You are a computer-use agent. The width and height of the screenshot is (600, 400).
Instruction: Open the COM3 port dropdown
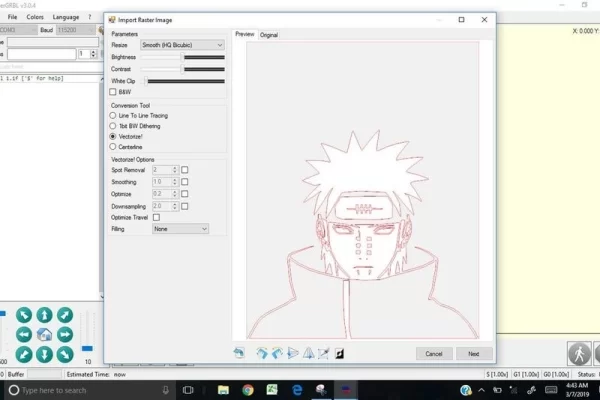[18, 30]
